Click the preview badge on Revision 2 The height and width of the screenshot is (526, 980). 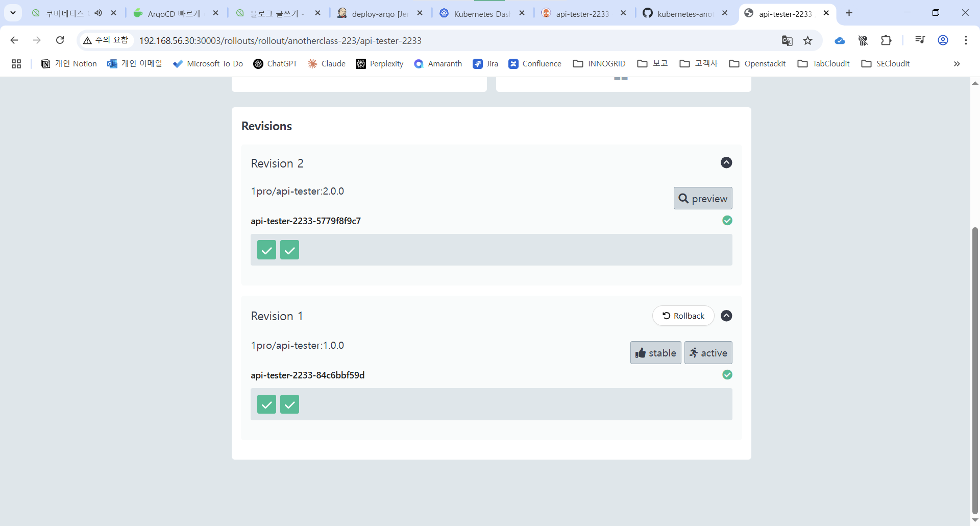coord(703,198)
